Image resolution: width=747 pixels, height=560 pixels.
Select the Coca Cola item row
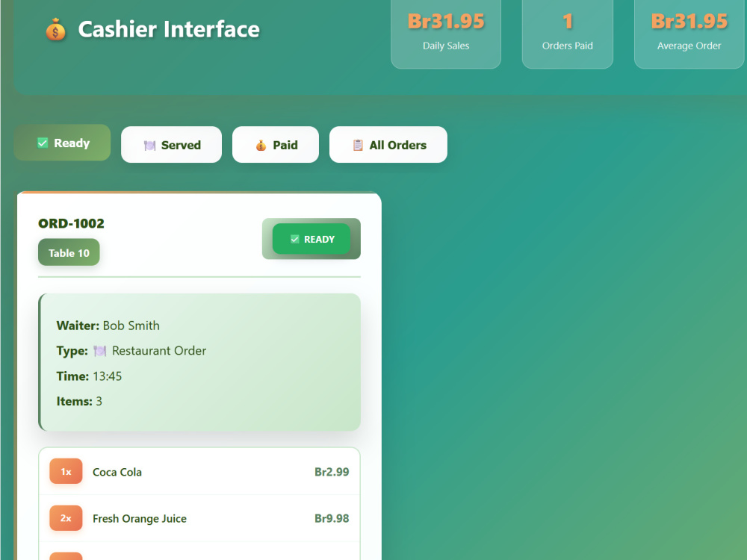click(199, 471)
